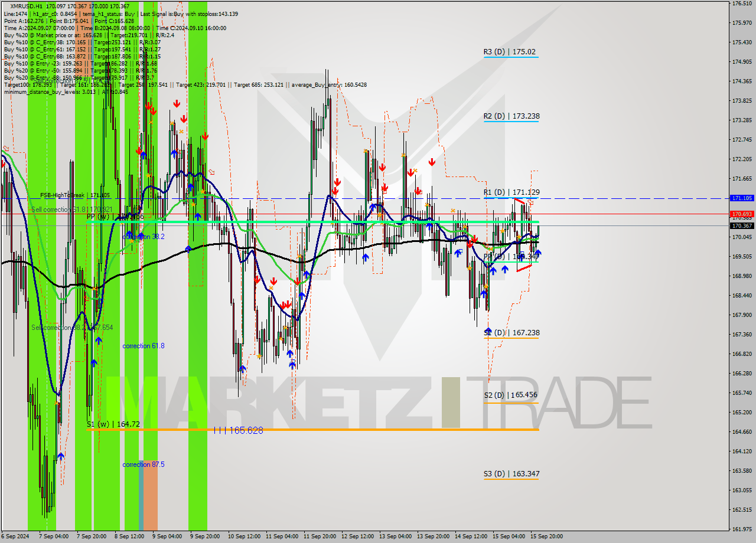The height and width of the screenshot is (543, 756).
Task: Select the | | | 165.628 level label
Action: [x=238, y=430]
